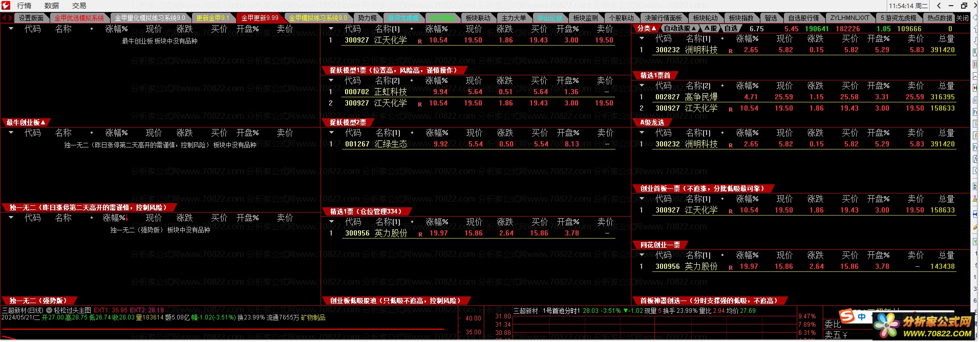Open the 5.游资龙虎榜 tab
Screen dimensions: 980x342
(898, 18)
